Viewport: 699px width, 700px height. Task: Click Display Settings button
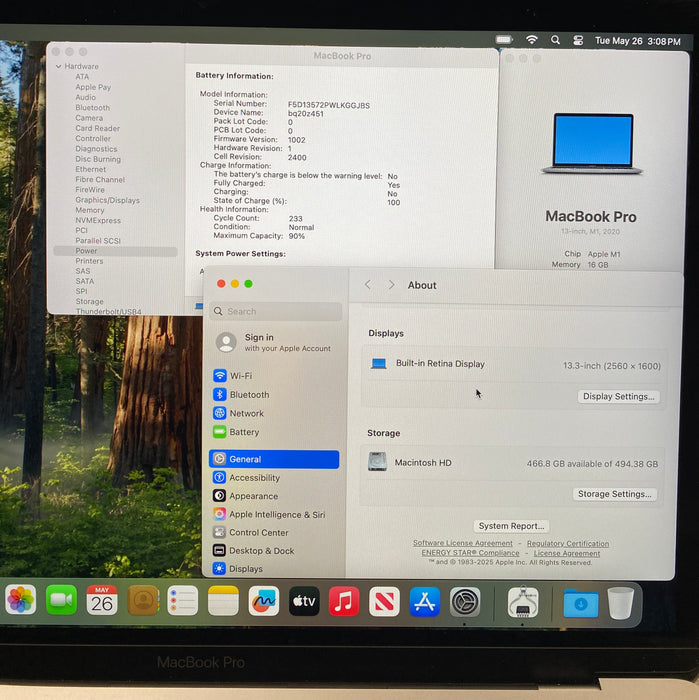coord(619,396)
